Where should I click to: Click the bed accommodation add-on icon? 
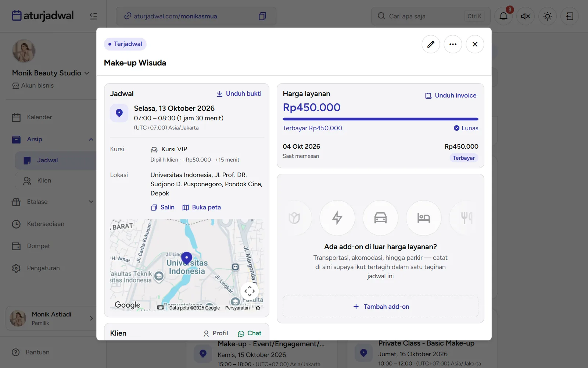[x=423, y=218]
